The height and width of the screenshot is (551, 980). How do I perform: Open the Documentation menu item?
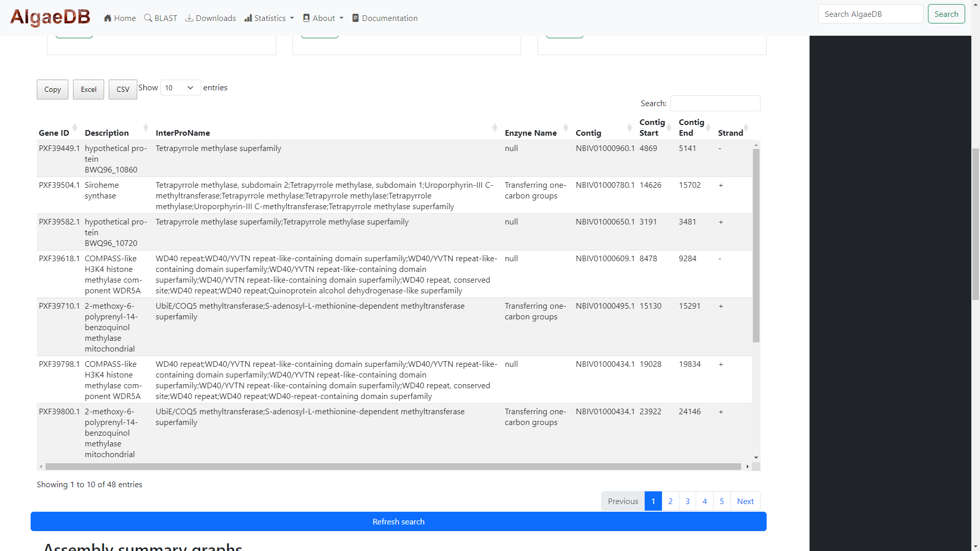tap(385, 18)
